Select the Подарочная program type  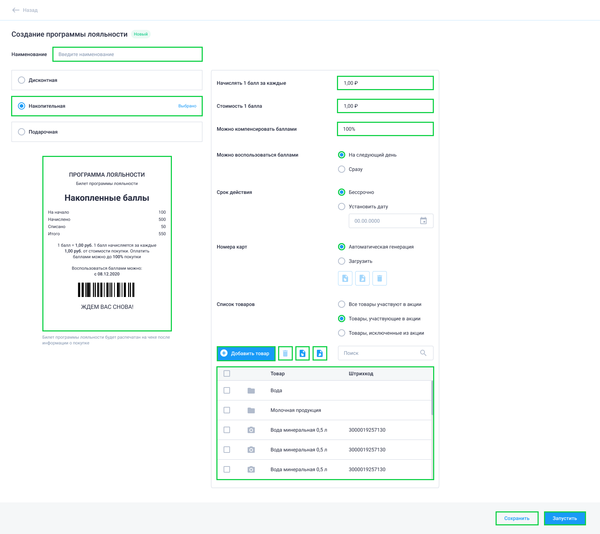22,131
